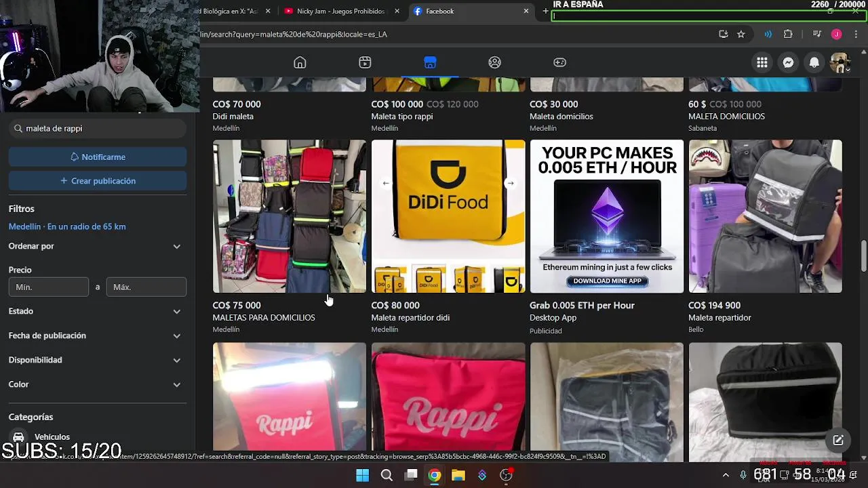Click the maleta de rappi search box
The height and width of the screenshot is (488, 868).
pyautogui.click(x=98, y=128)
